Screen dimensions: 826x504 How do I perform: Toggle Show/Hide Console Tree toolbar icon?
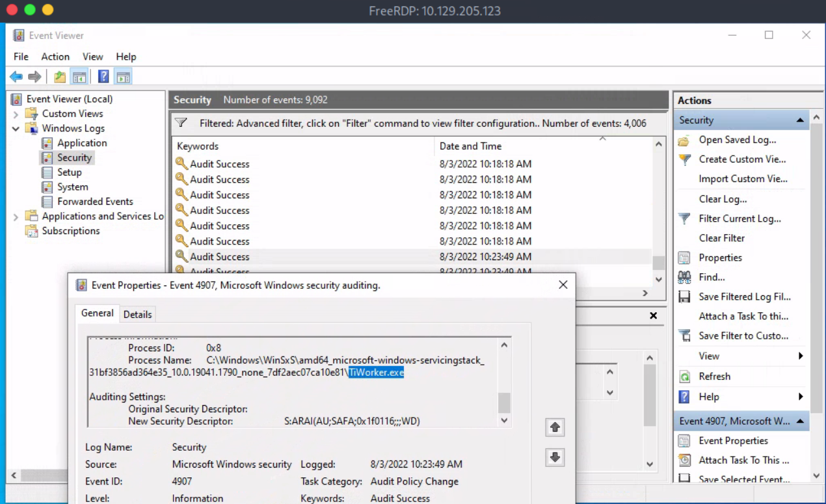[x=79, y=77]
